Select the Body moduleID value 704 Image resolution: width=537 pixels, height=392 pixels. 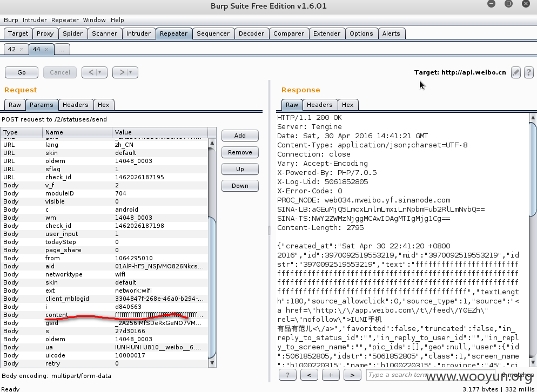(120, 193)
